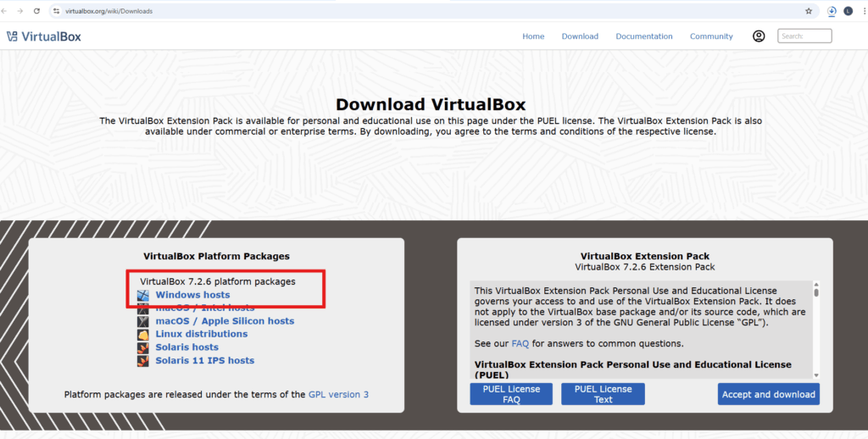Click the license text scrollbar thumb
Viewport: 868px width, 439px height.
816,292
